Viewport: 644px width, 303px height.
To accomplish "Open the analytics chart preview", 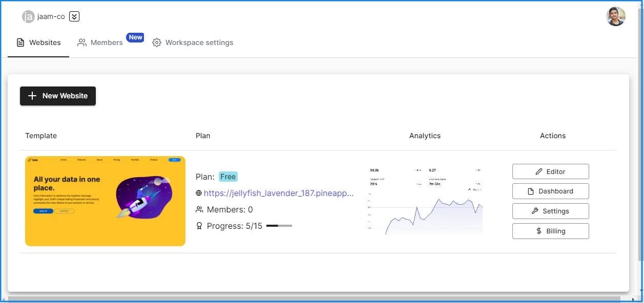I will coord(425,201).
